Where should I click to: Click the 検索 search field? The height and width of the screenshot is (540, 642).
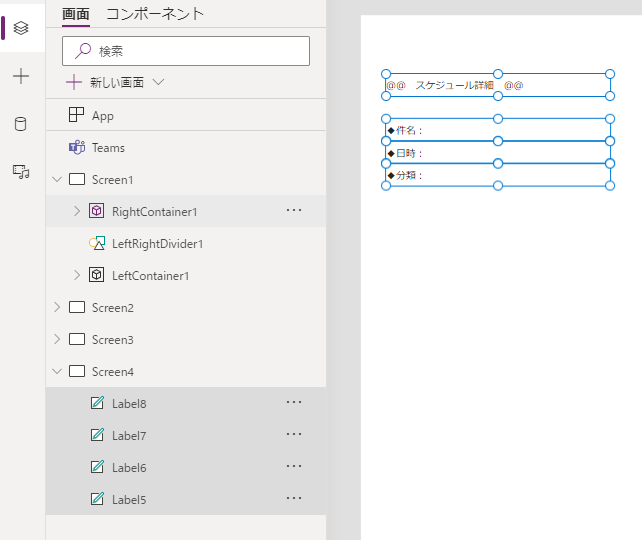pyautogui.click(x=186, y=51)
